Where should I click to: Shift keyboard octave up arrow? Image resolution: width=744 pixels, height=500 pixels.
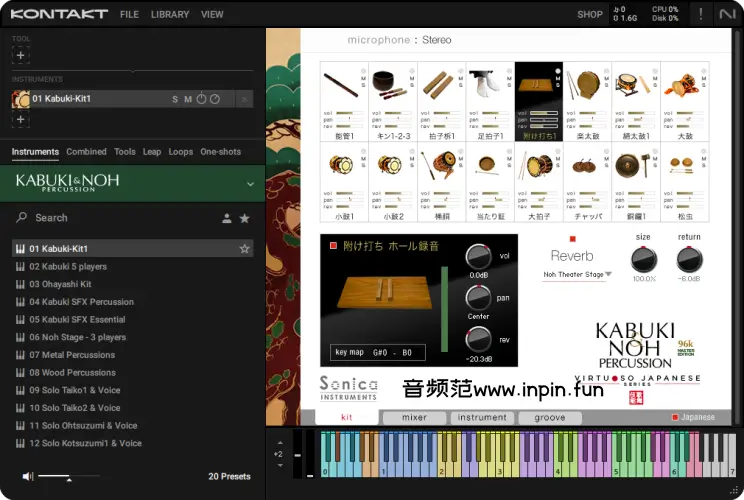click(x=280, y=443)
